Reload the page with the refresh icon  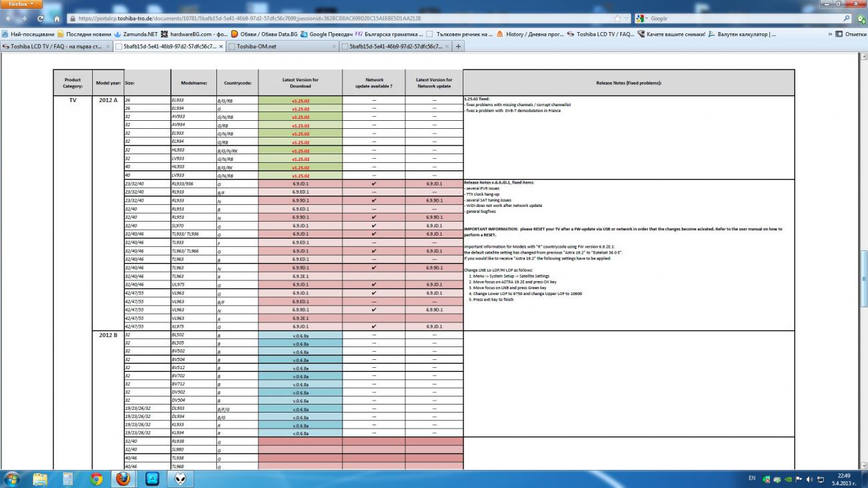pyautogui.click(x=41, y=19)
